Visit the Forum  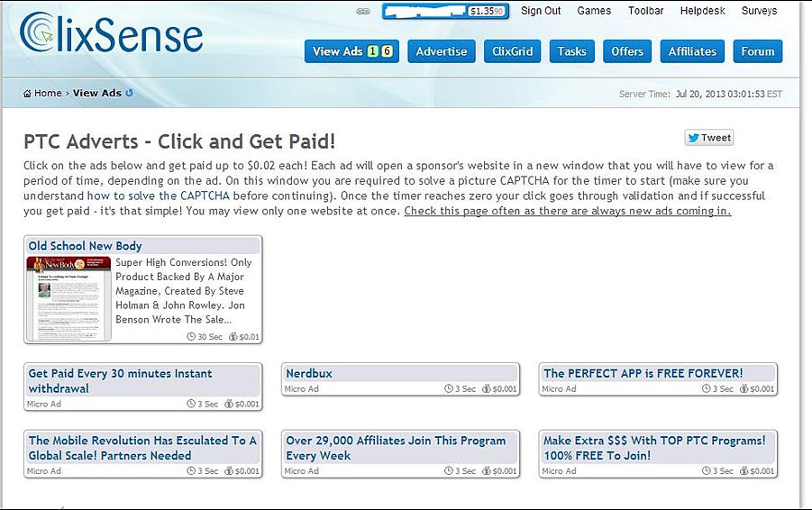(x=758, y=51)
